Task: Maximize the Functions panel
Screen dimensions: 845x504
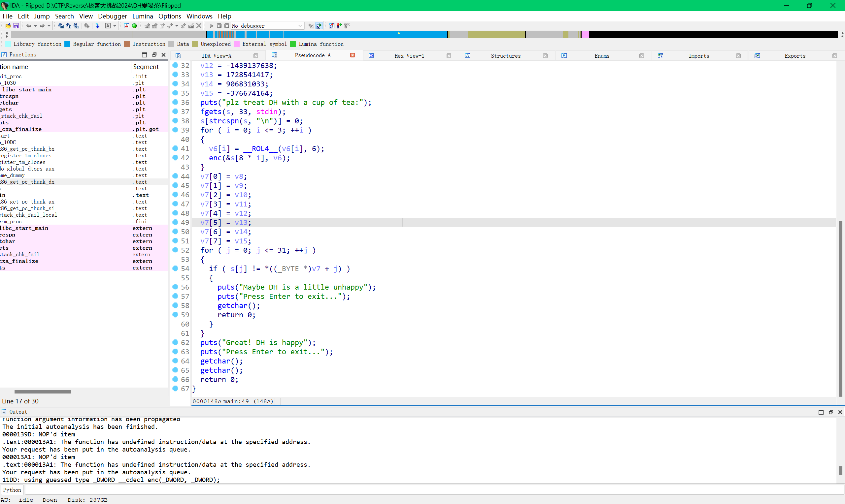Action: (x=144, y=55)
